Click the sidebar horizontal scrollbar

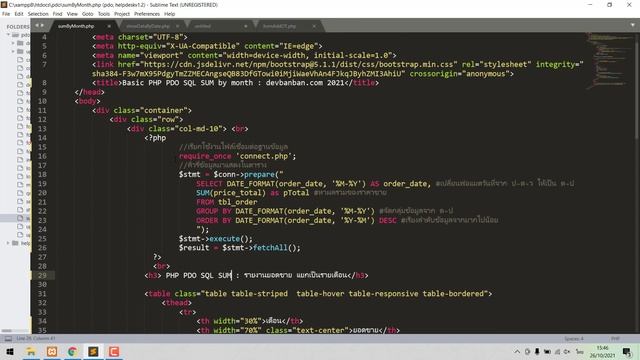tap(7, 331)
